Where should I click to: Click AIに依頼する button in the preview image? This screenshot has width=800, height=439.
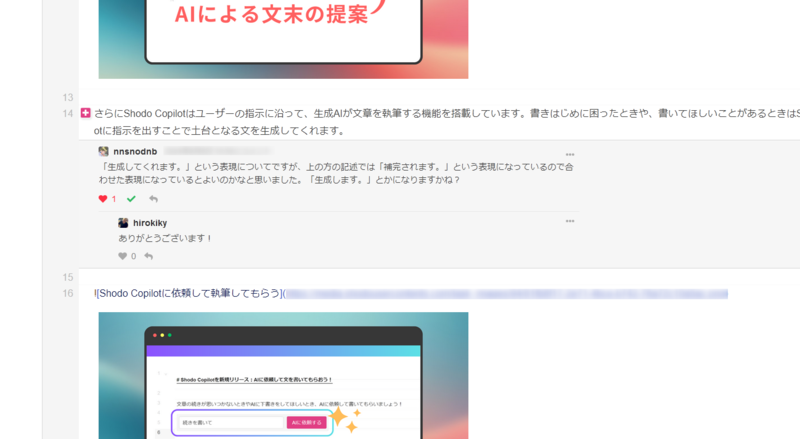[306, 423]
